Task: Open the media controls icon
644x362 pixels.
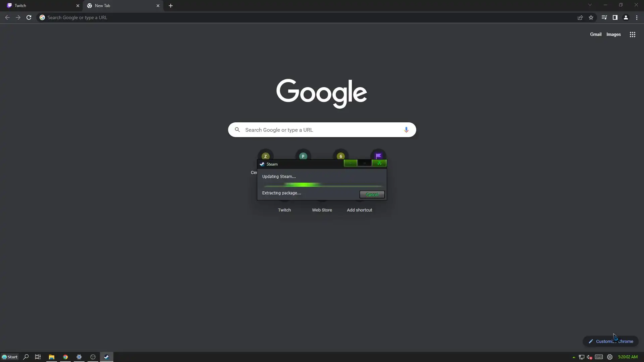Action: pos(604,17)
